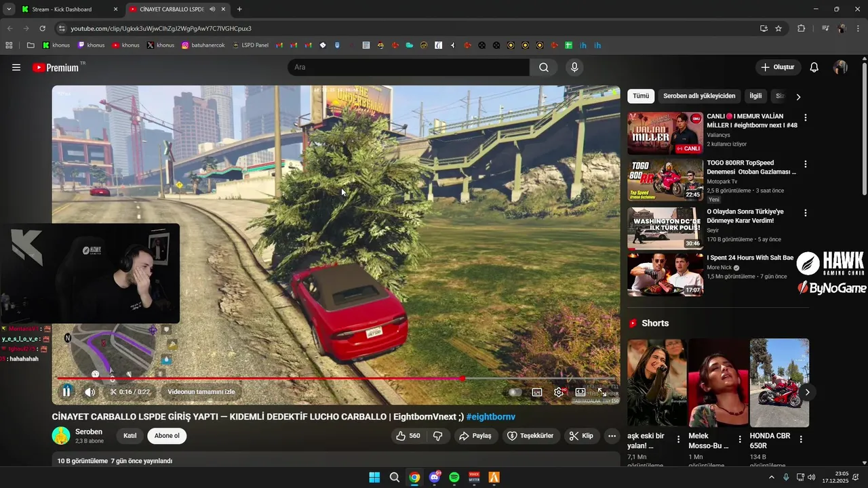Open the YouTube hamburger guide menu
Screen dimensions: 868x488
pos(16,67)
